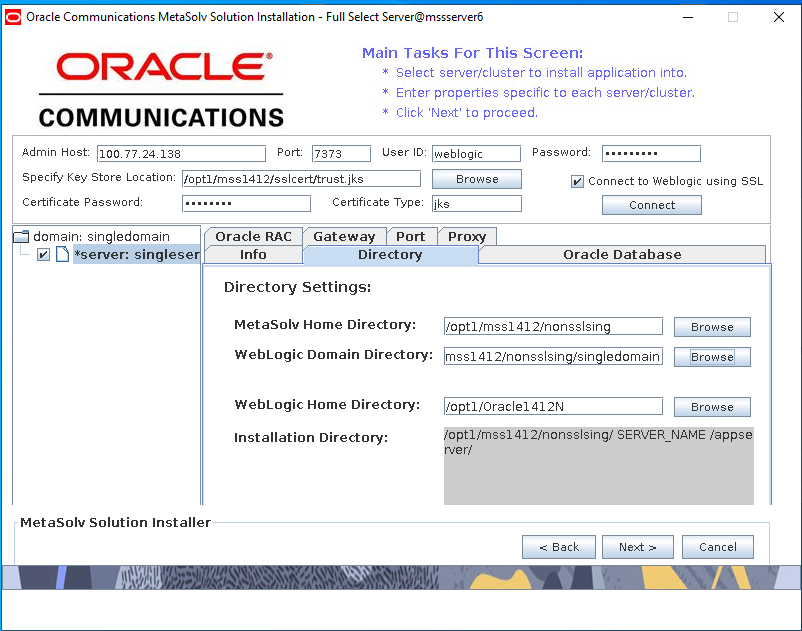Click the Back button
802x631 pixels.
(x=559, y=547)
